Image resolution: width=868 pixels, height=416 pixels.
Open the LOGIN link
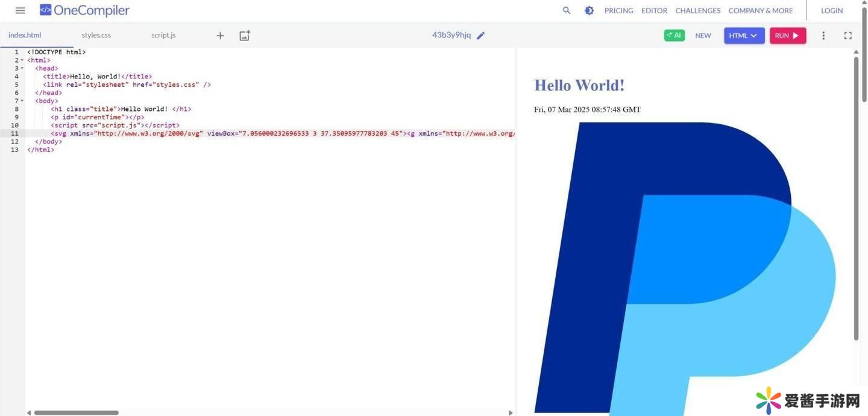point(832,11)
